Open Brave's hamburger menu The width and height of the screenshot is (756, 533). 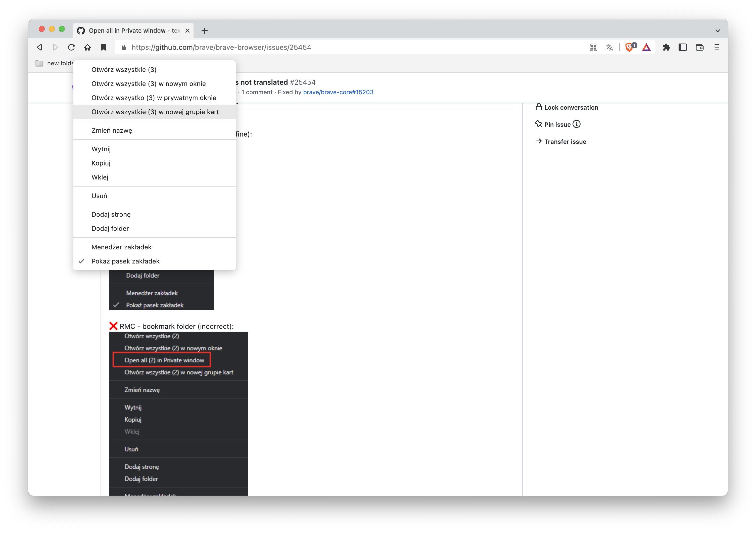point(717,47)
